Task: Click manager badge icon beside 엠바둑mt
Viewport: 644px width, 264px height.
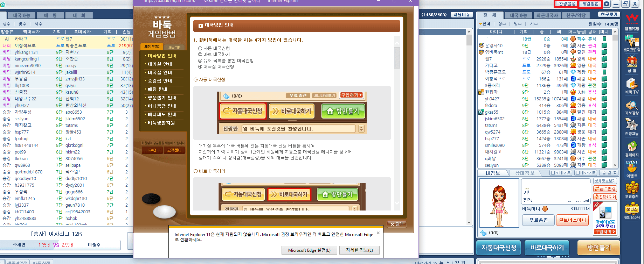Action: (x=481, y=52)
